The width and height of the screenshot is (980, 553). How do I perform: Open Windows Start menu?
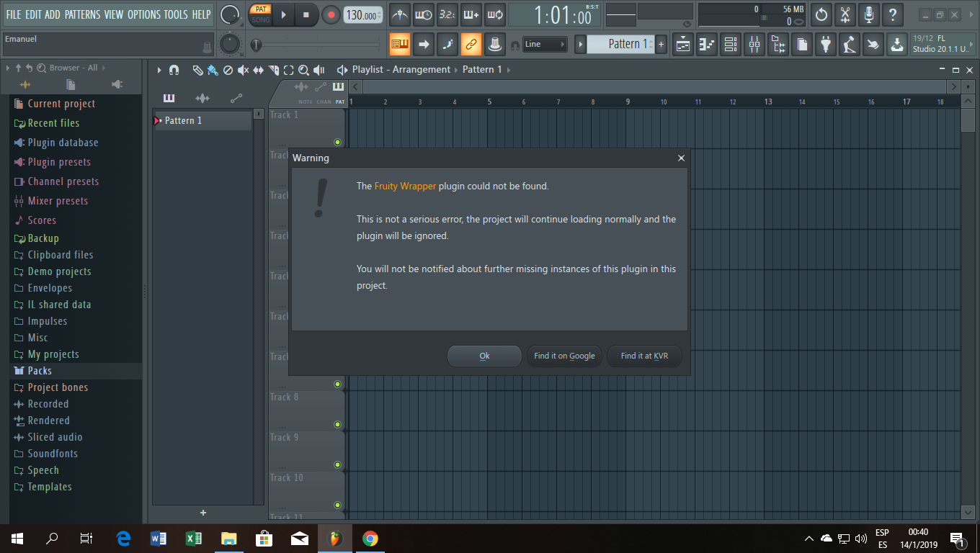[x=17, y=539]
